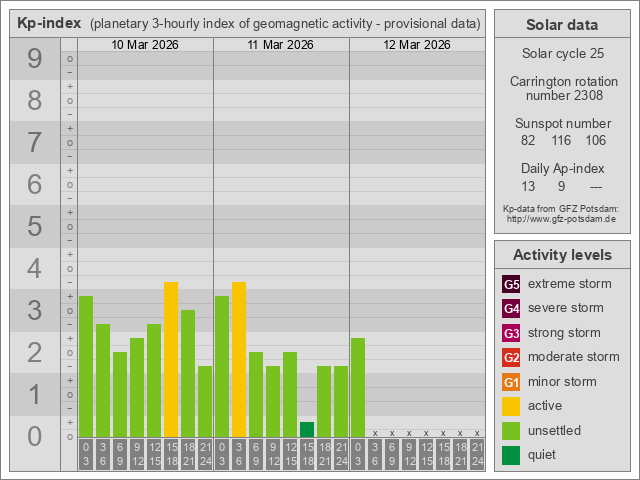Open the gfz-potsdam.de website link

pyautogui.click(x=561, y=218)
